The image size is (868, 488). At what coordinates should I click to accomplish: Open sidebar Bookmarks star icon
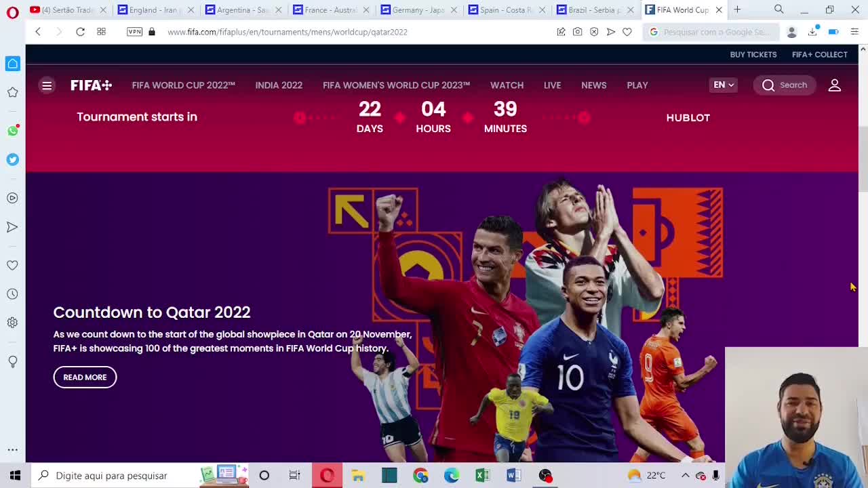coord(12,92)
